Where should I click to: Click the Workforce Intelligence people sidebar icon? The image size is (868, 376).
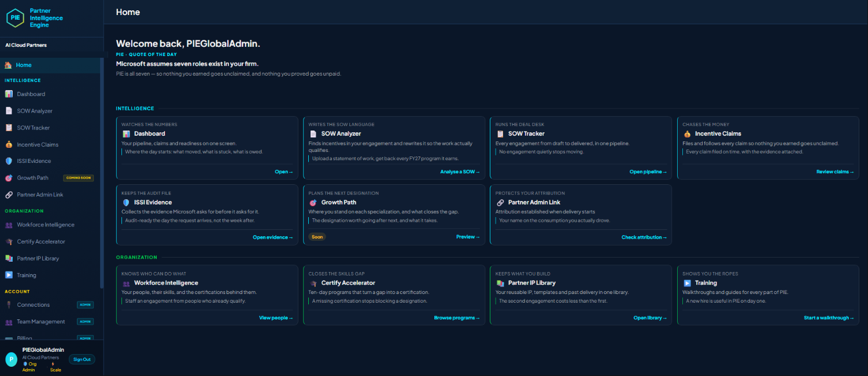click(x=9, y=225)
